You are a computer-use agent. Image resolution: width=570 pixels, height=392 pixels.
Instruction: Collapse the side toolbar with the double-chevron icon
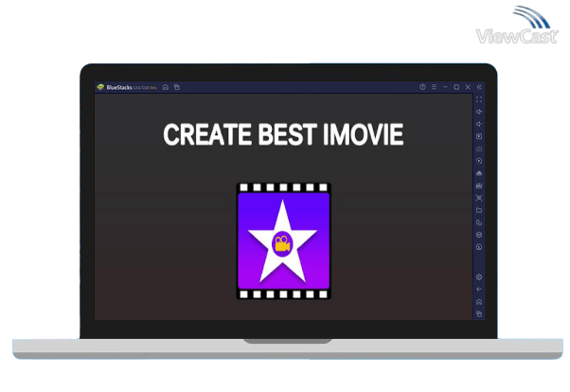(x=479, y=87)
